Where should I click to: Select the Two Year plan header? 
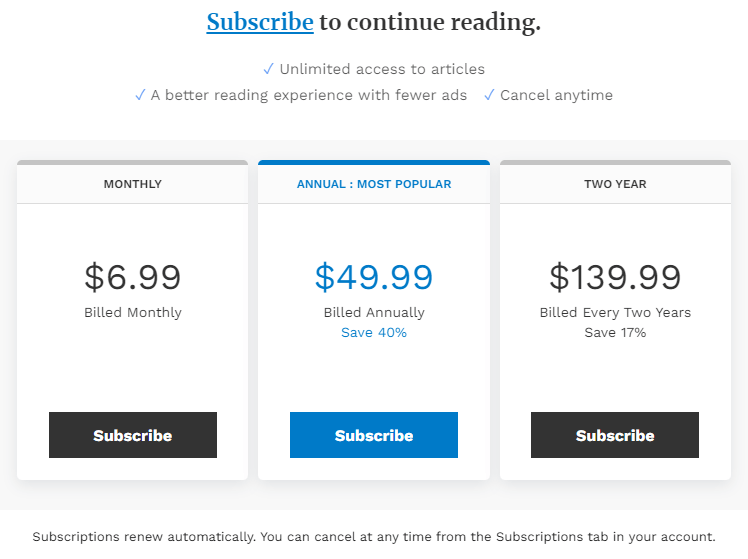pyautogui.click(x=615, y=184)
